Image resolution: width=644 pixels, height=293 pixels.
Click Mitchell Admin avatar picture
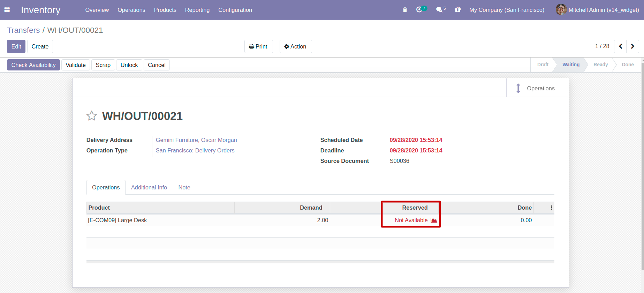(x=561, y=9)
